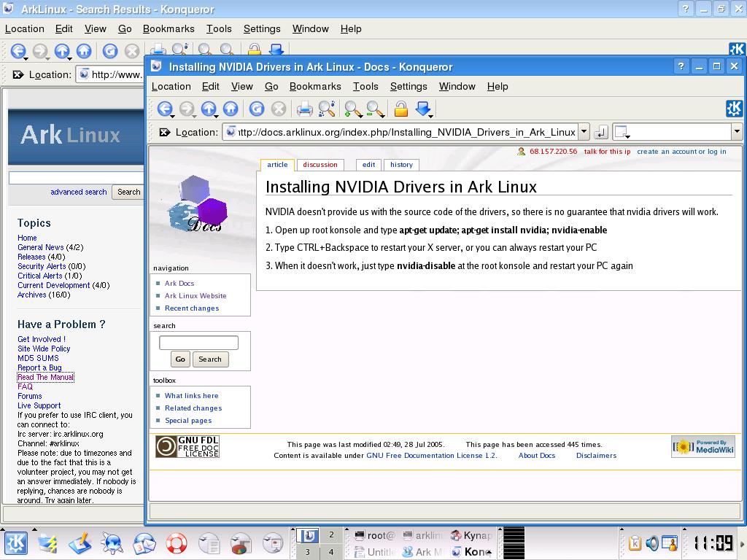Open Location menu in Docs window
This screenshot has height=560, width=747.
coord(171,87)
